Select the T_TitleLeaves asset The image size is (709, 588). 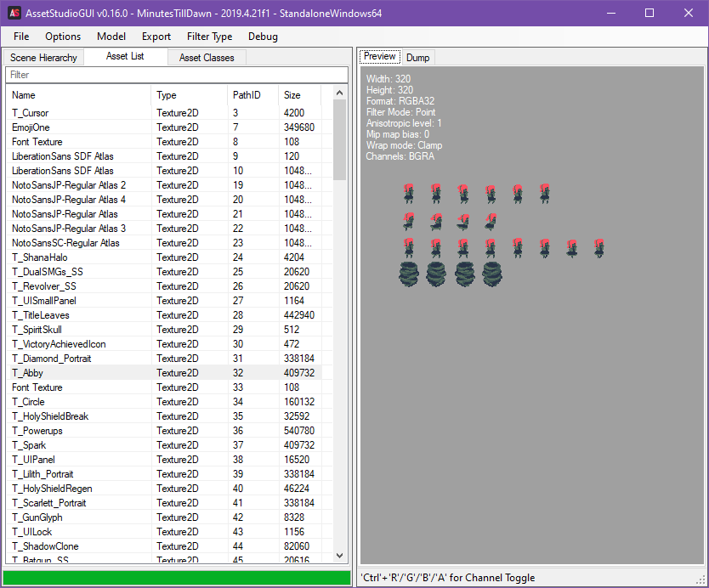click(x=164, y=315)
